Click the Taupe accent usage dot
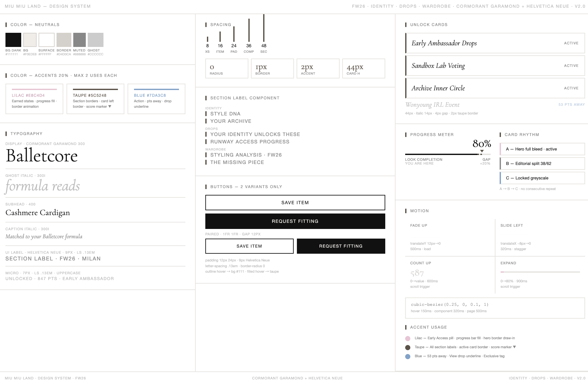 (408, 347)
